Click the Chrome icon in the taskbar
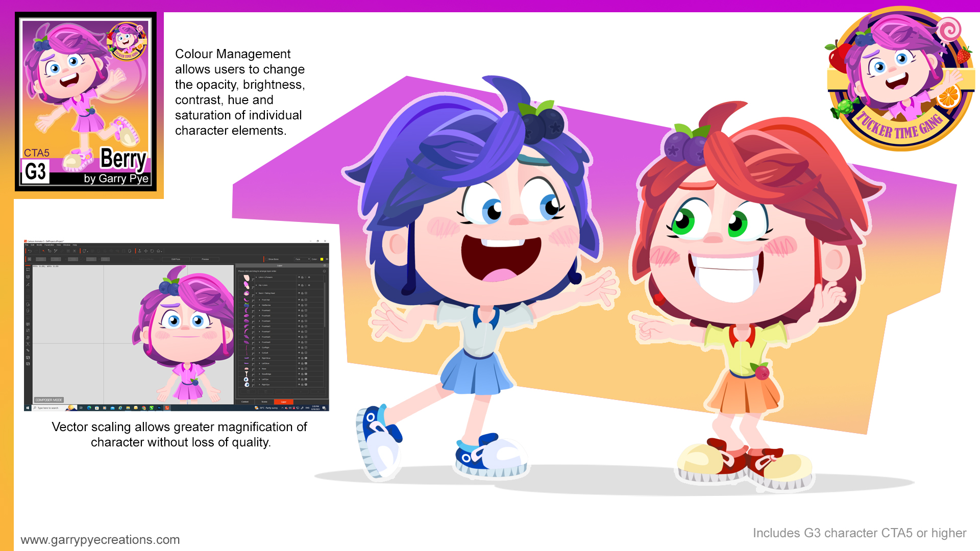Viewport: 980px width, 551px height. pyautogui.click(x=144, y=408)
